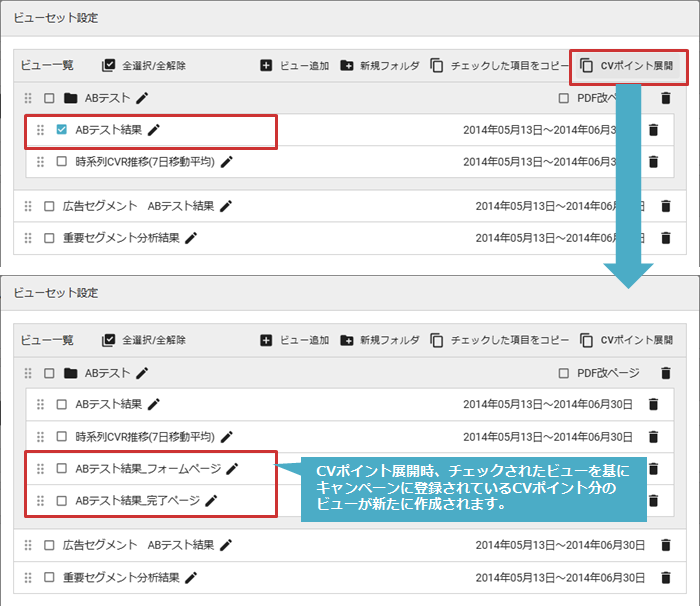Delete ABテスト結果_完了ページ row with trash
Image resolution: width=700 pixels, height=606 pixels.
(653, 501)
